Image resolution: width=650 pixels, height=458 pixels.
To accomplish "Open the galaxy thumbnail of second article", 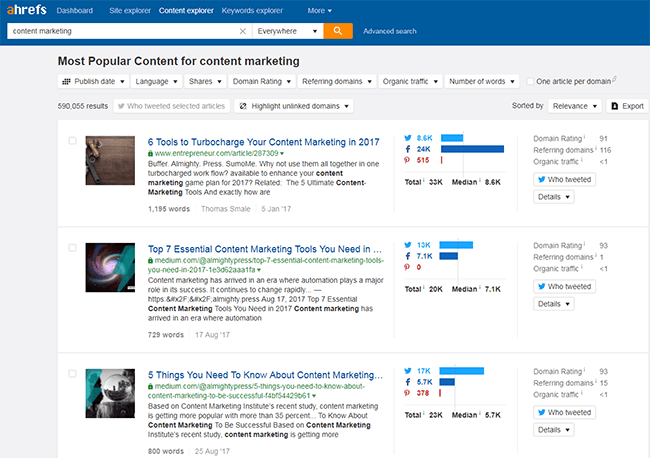I will click(x=110, y=267).
